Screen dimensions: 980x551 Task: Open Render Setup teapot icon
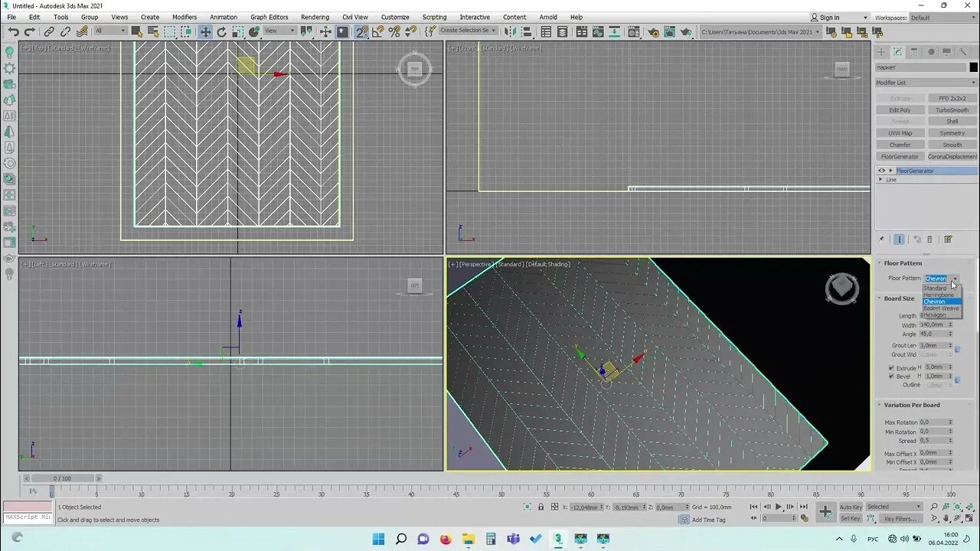[653, 31]
